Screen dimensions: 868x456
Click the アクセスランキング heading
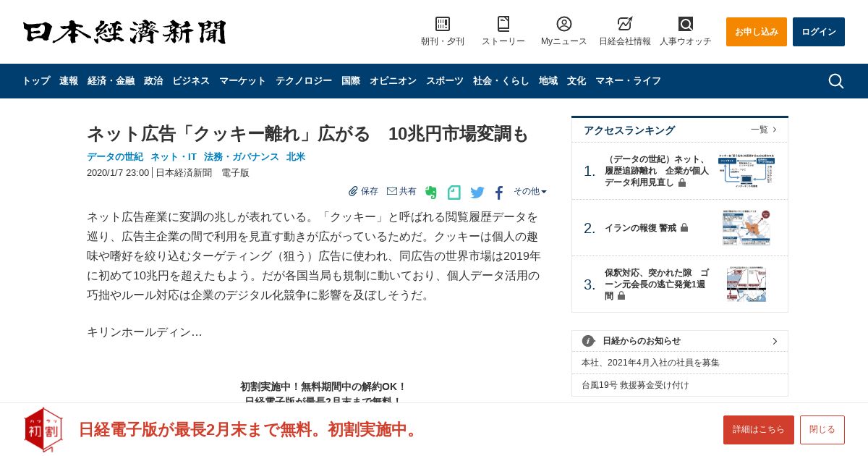629,130
